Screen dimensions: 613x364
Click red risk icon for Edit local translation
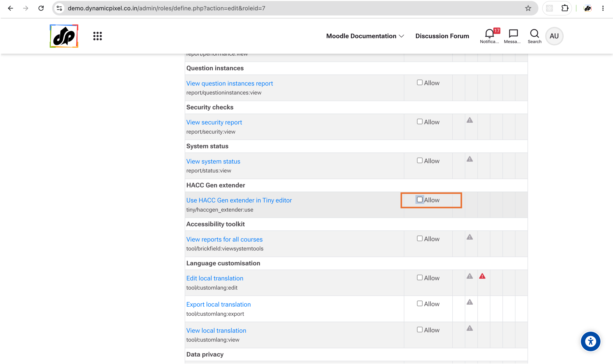pos(482,276)
